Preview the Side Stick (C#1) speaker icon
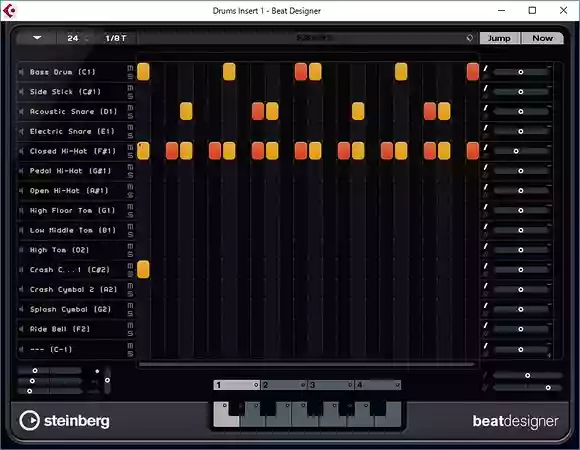Viewport: 580px width, 450px height. [21, 92]
